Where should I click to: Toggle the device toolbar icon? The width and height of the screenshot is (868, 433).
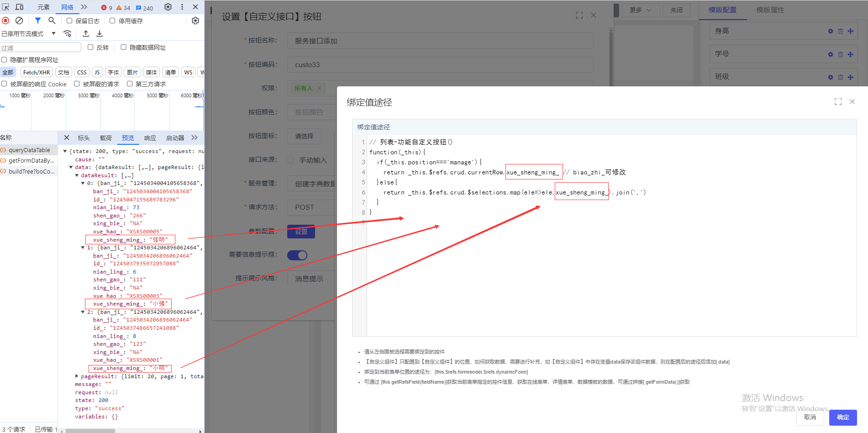click(x=19, y=7)
